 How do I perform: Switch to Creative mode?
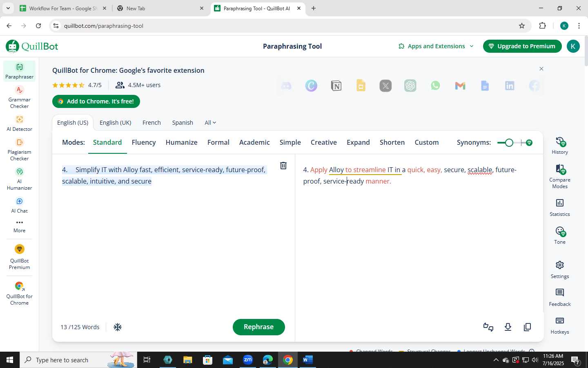tap(323, 142)
